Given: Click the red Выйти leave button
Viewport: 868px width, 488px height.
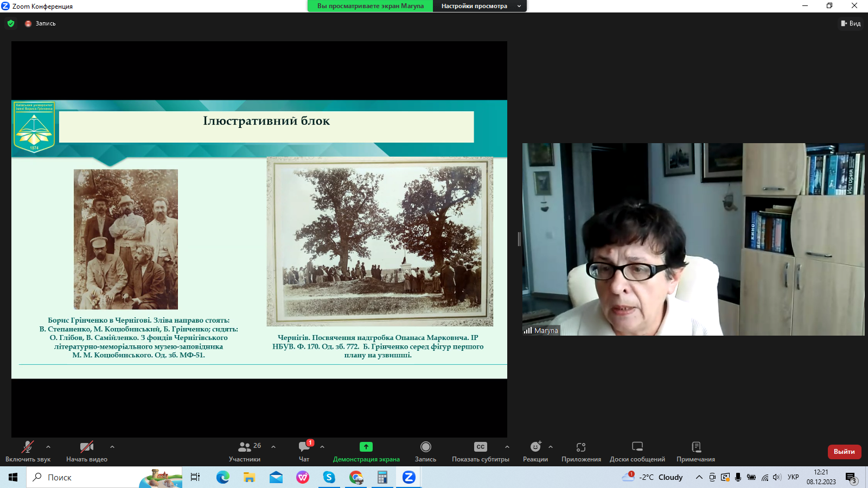Looking at the screenshot, I should (844, 452).
